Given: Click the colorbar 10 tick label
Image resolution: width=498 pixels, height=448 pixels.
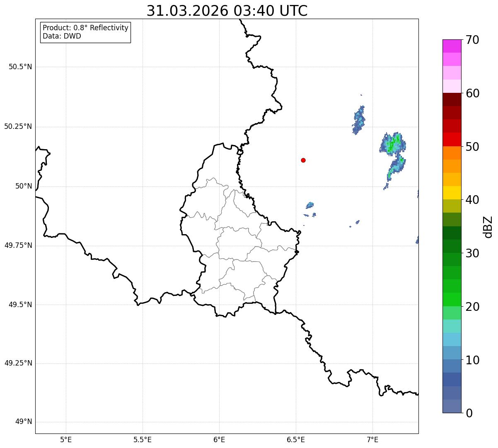Looking at the screenshot, I should (x=472, y=360).
